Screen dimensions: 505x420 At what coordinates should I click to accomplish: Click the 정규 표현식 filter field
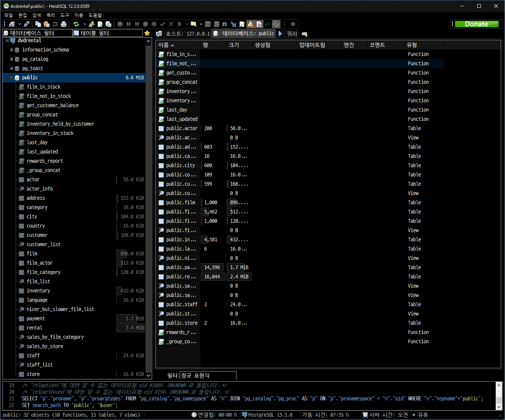tap(208, 376)
